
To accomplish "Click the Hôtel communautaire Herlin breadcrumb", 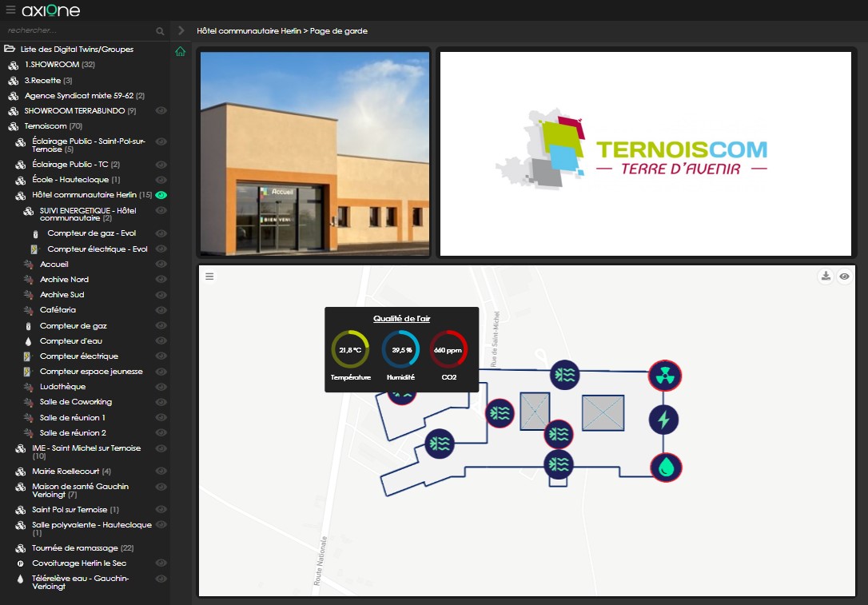I will (249, 31).
